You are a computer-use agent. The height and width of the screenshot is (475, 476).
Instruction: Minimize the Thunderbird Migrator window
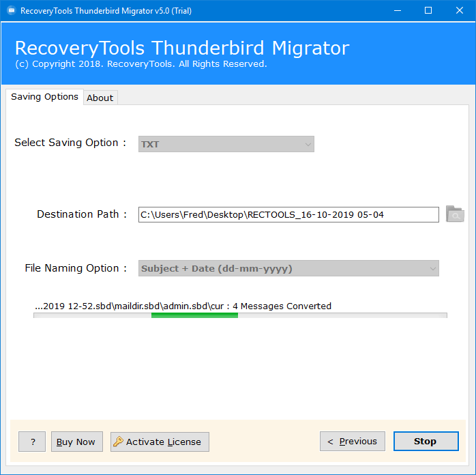pos(398,11)
